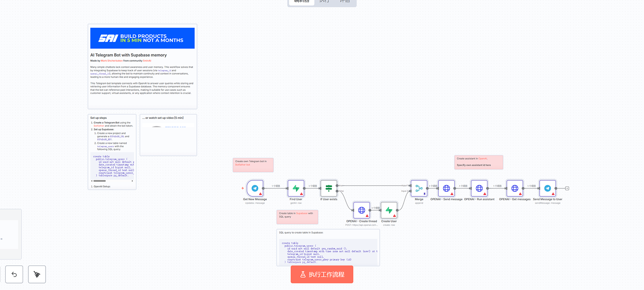Screen dimensions: 644x290
Task: Click the undo arrow button
Action: [14, 274]
